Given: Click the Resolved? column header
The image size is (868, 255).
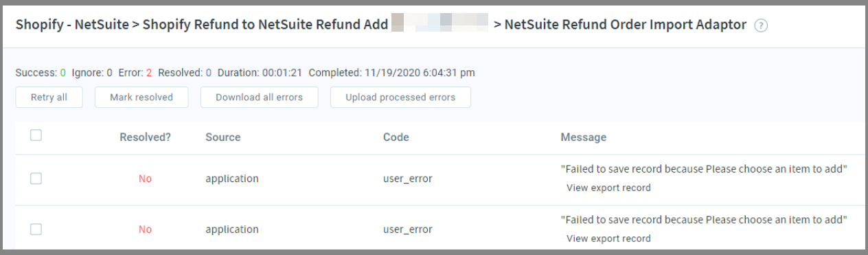Looking at the screenshot, I should click(x=145, y=137).
